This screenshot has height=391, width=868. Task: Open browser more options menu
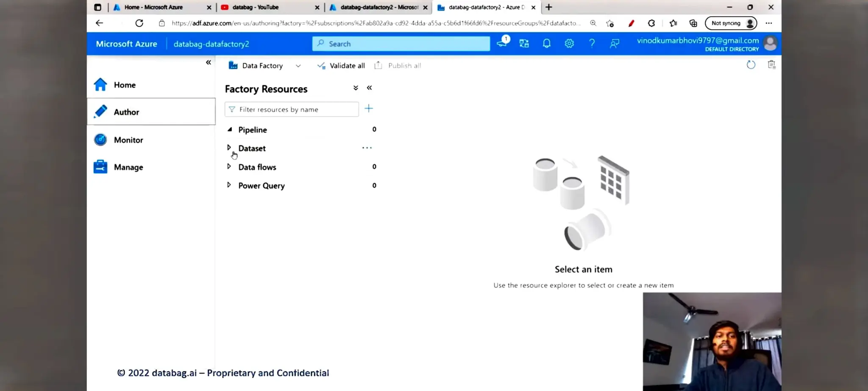(769, 23)
